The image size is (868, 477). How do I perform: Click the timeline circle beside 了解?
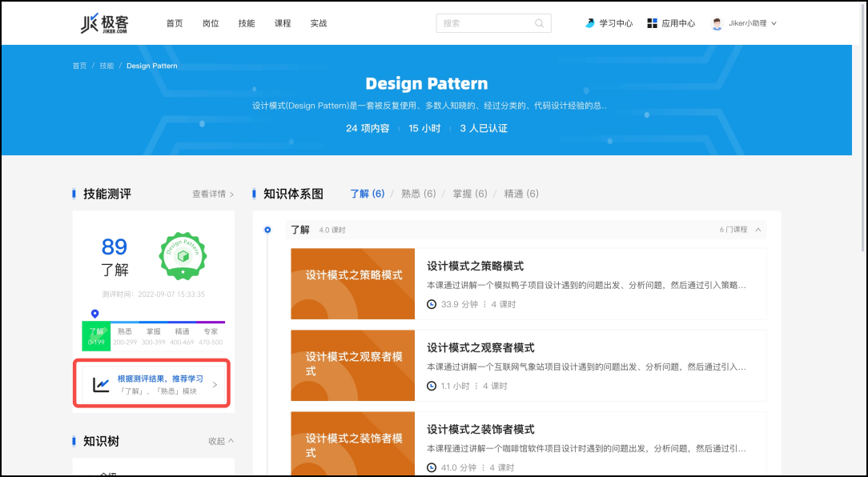267,230
